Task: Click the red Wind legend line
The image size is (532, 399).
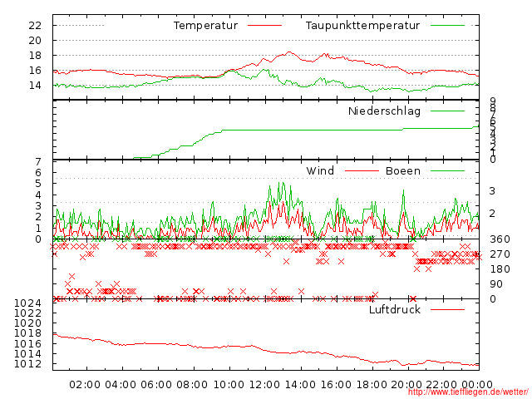Action: pos(362,170)
